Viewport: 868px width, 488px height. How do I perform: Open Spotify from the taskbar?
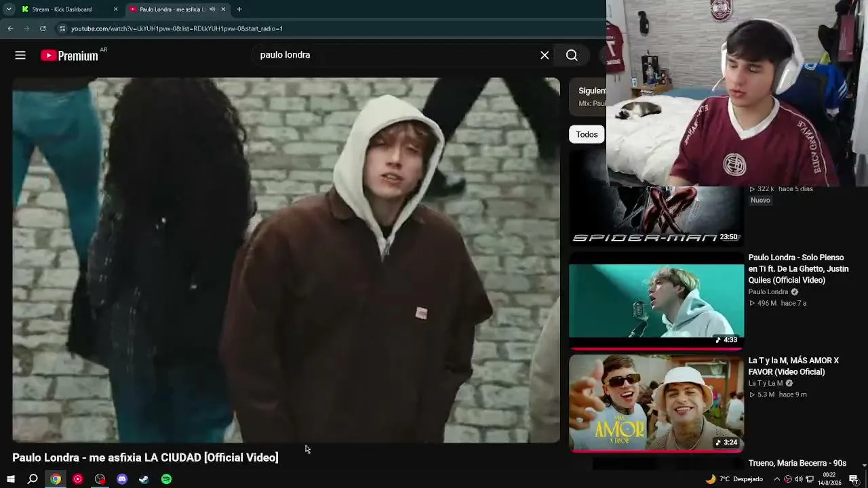(166, 479)
